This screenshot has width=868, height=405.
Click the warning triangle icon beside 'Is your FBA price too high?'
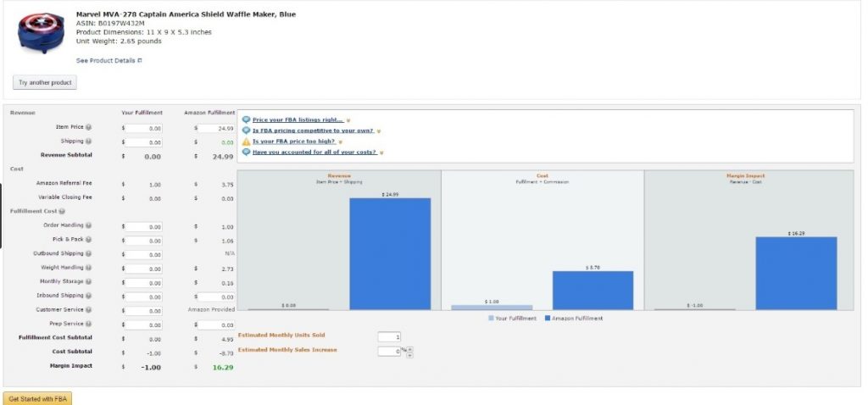coord(247,141)
